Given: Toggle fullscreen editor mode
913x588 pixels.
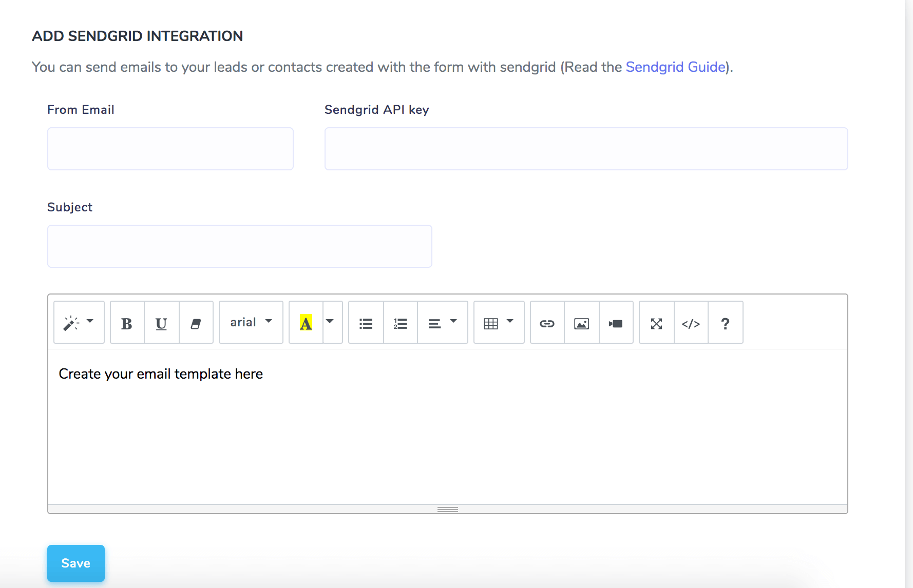Looking at the screenshot, I should [656, 322].
